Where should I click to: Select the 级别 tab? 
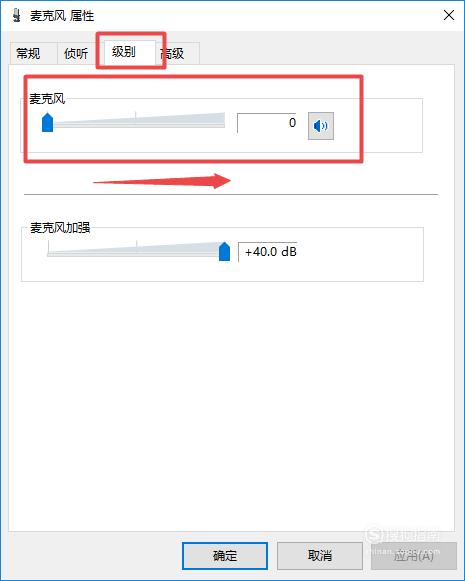click(x=124, y=52)
